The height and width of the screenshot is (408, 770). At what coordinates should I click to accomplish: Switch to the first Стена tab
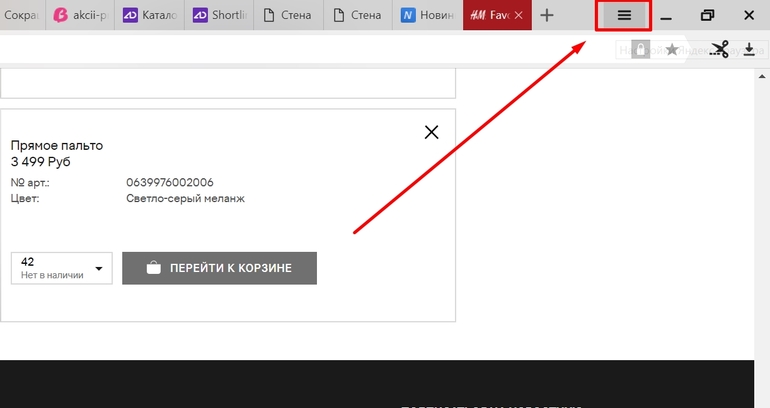[288, 15]
